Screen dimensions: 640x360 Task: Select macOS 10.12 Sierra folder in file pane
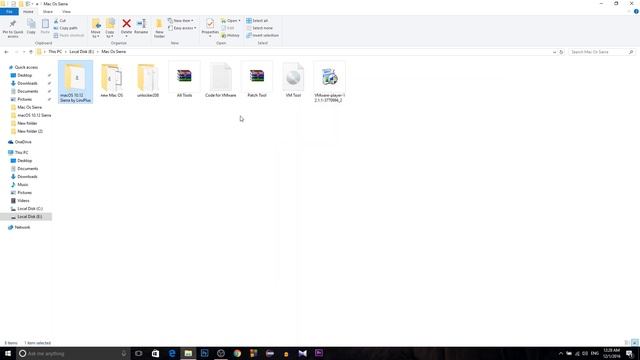76,82
